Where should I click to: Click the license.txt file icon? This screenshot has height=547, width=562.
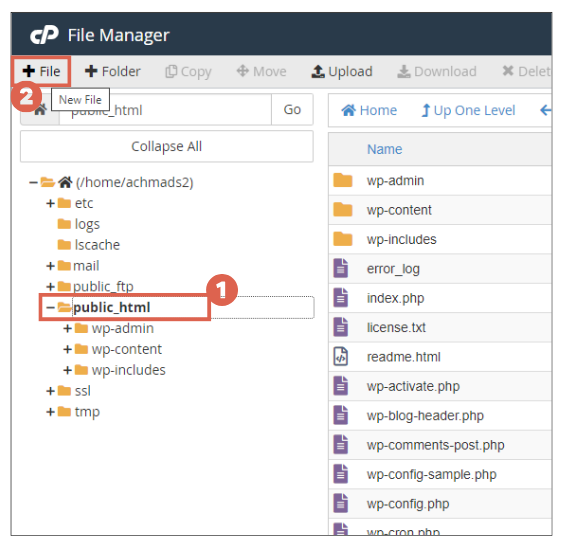(340, 327)
